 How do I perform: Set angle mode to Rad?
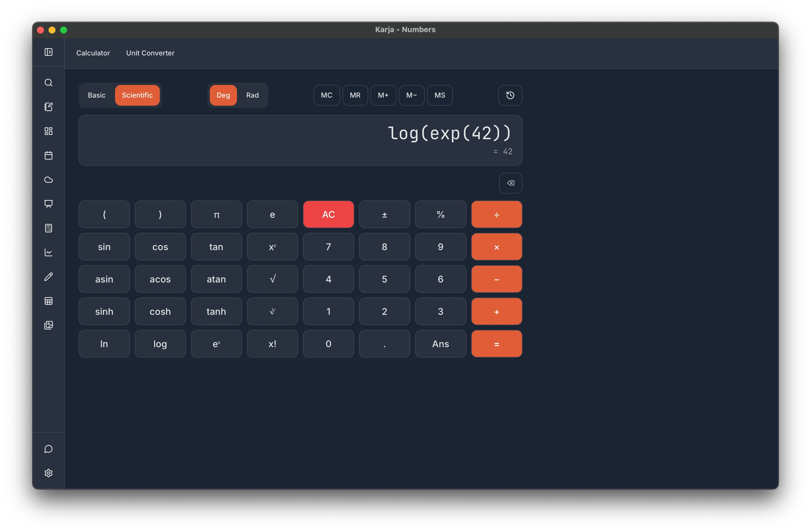(253, 95)
